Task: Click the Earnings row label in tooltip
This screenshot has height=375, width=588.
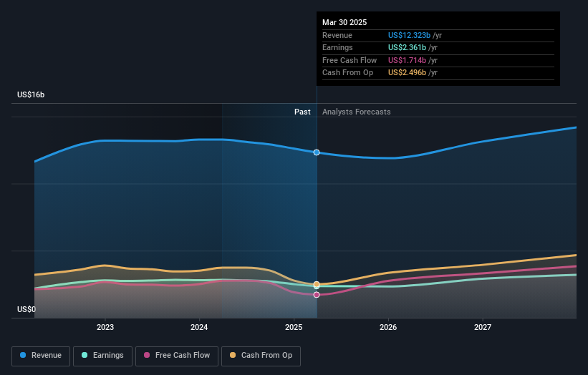Action: click(337, 47)
